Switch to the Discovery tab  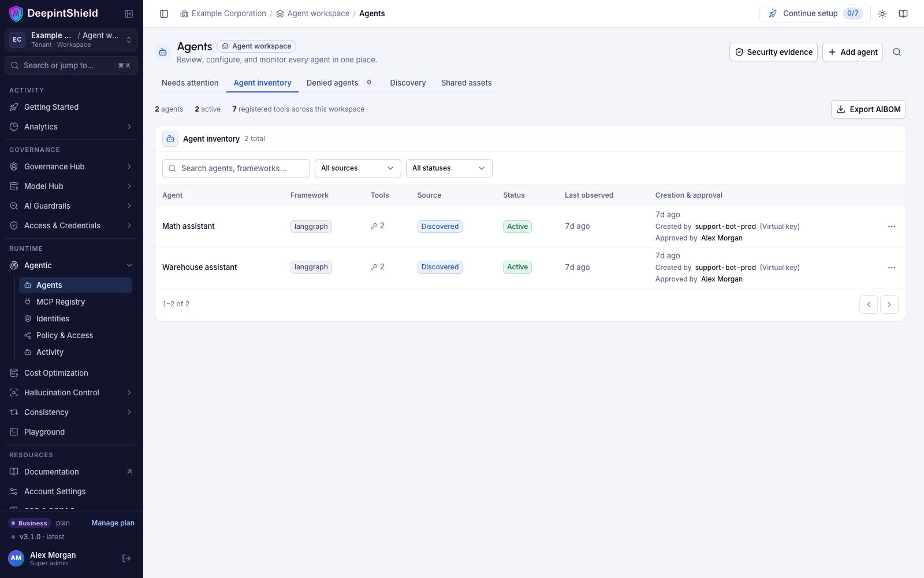point(408,83)
